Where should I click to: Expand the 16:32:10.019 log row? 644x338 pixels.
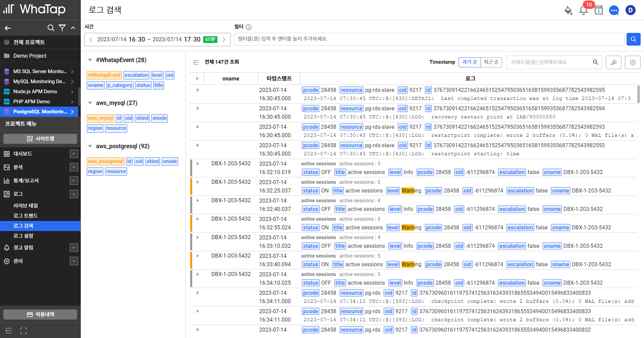point(198,164)
